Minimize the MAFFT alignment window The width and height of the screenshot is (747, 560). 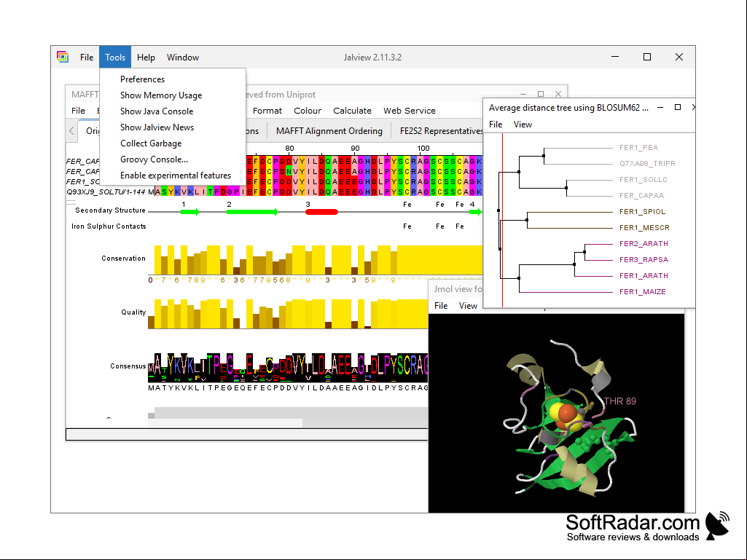pyautogui.click(x=523, y=94)
